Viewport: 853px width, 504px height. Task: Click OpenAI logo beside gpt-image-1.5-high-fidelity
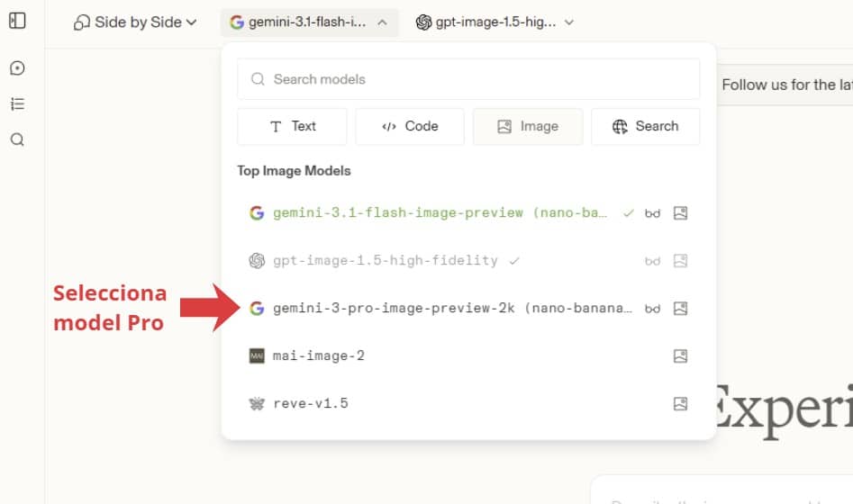coord(257,260)
